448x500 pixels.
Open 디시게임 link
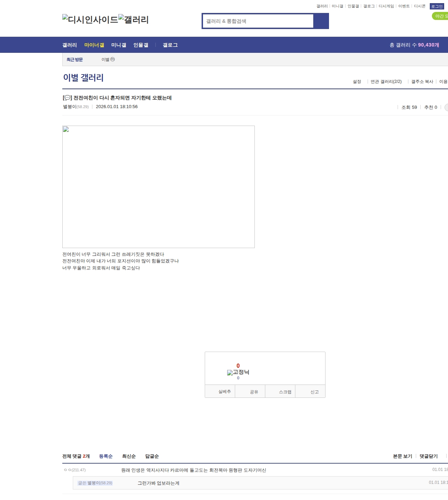pyautogui.click(x=386, y=6)
